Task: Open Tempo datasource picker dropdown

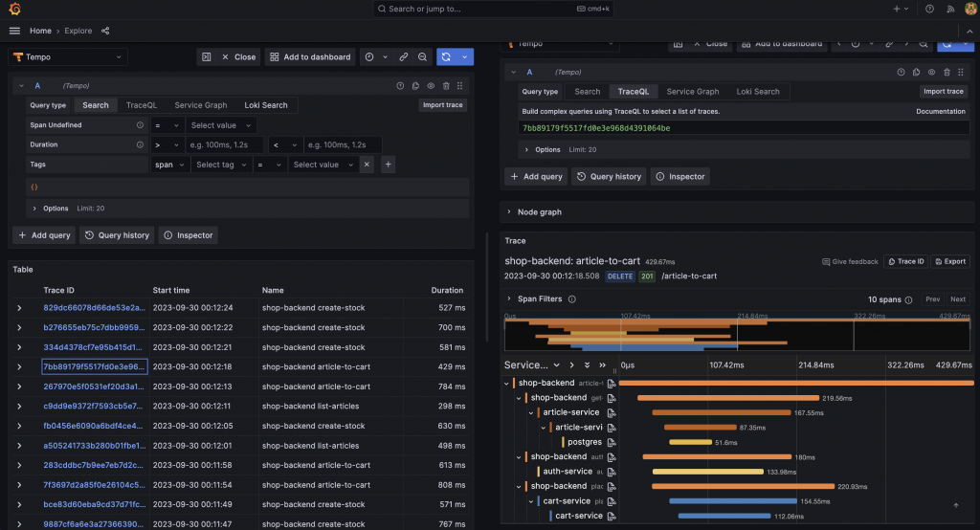Action: click(68, 56)
